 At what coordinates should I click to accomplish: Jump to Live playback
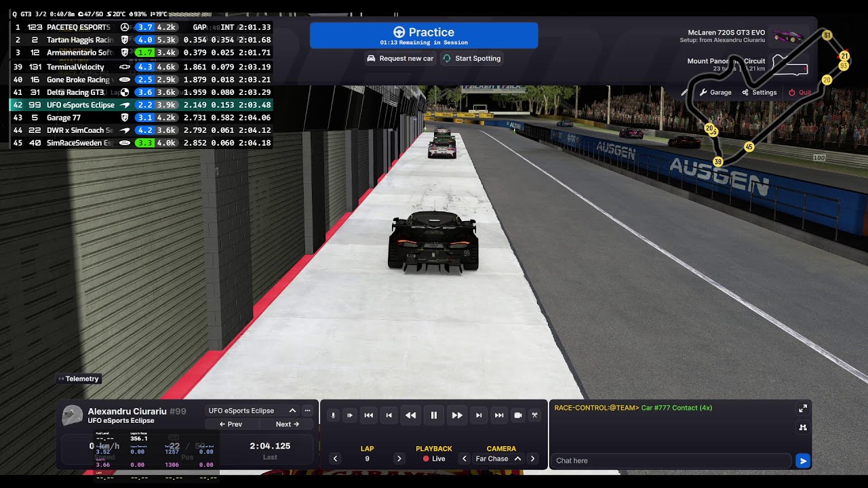tap(434, 459)
